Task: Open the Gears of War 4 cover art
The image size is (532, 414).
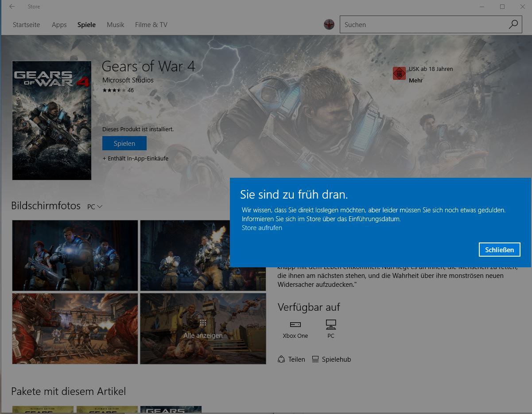Action: 52,121
